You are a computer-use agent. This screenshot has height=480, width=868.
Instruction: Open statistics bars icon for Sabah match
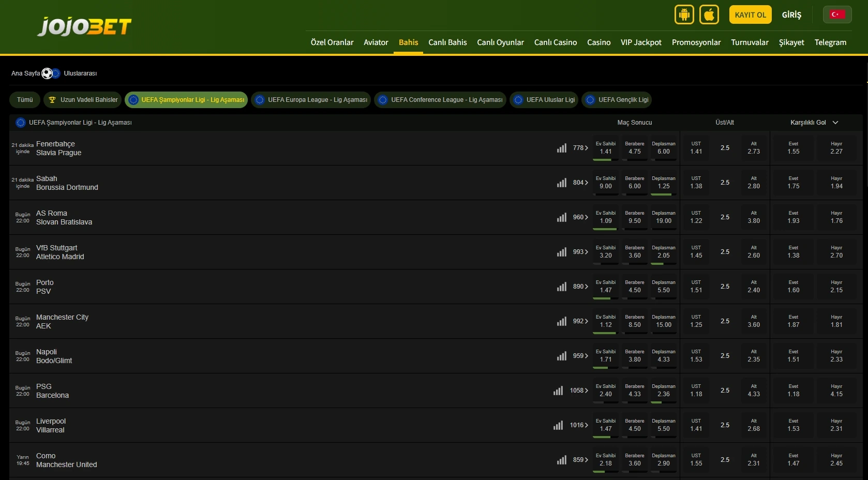click(562, 183)
